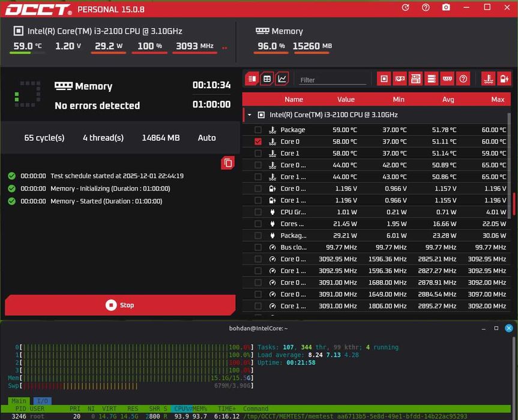Click the '4 thread(s)' setting
The image size is (518, 420).
tap(103, 138)
